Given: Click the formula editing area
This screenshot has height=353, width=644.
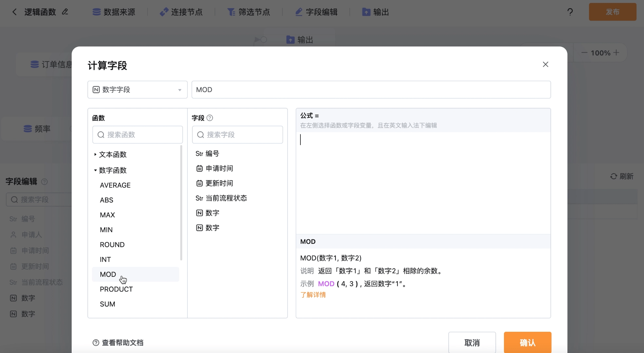Looking at the screenshot, I should click(423, 183).
